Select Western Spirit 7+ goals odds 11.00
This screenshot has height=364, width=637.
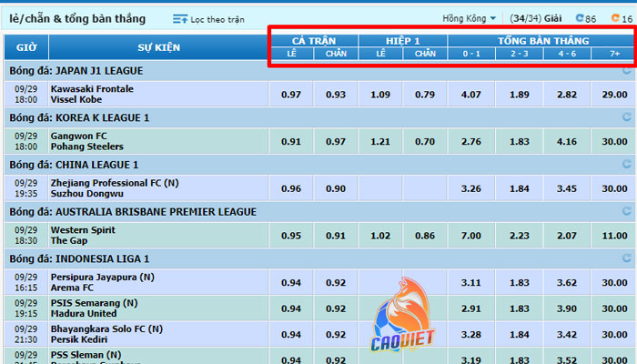tap(614, 236)
